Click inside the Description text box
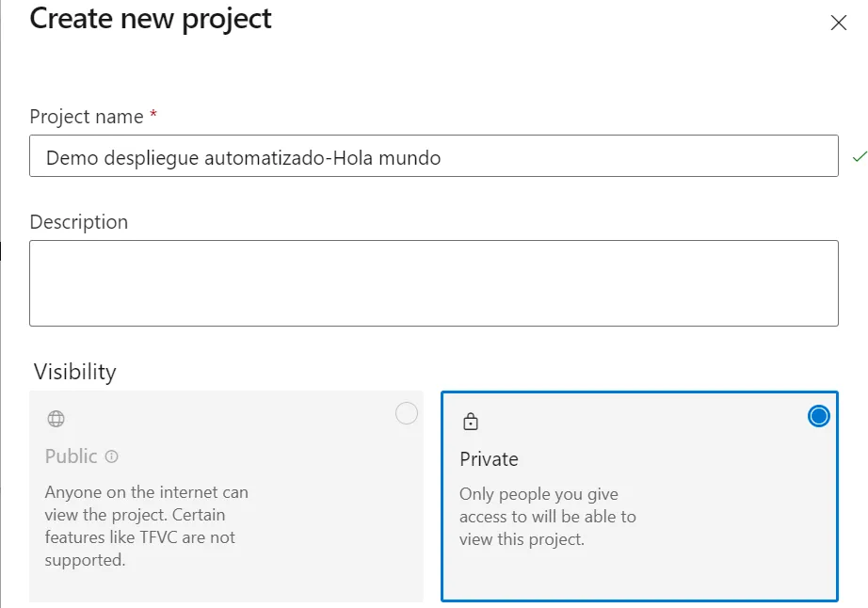 pyautogui.click(x=433, y=283)
